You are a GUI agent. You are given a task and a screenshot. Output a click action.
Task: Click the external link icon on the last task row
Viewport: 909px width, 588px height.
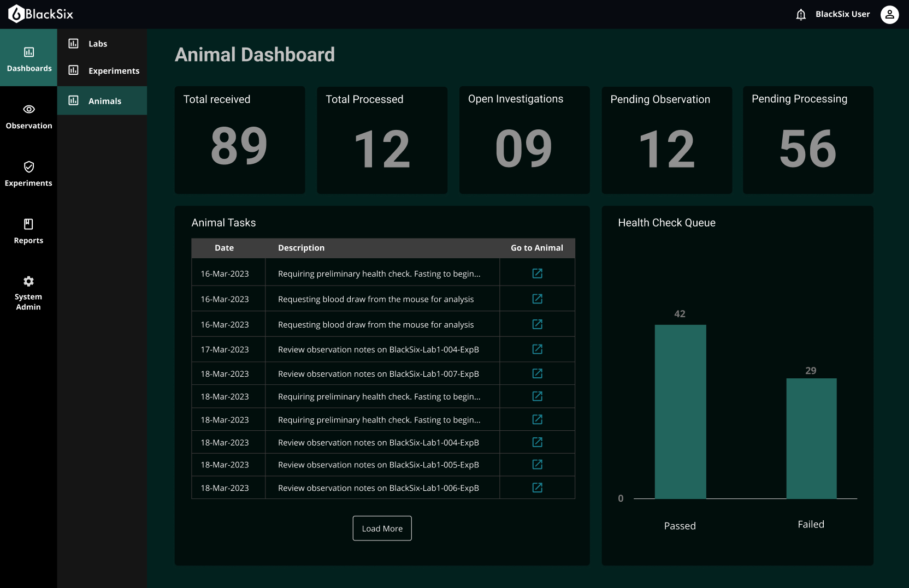point(537,488)
